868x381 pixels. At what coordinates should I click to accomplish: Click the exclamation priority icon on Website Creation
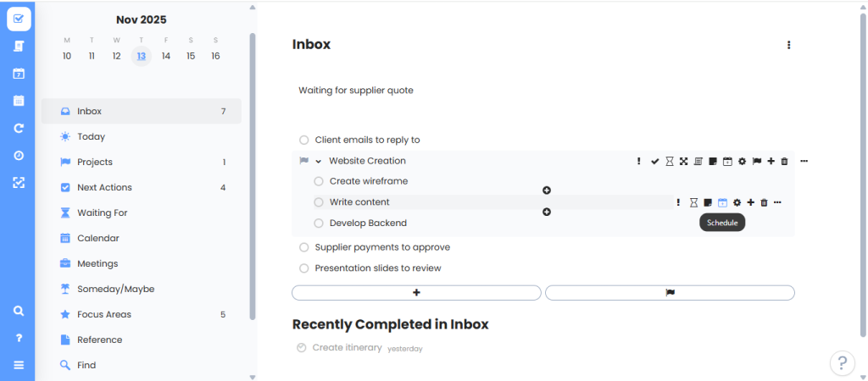pos(638,161)
